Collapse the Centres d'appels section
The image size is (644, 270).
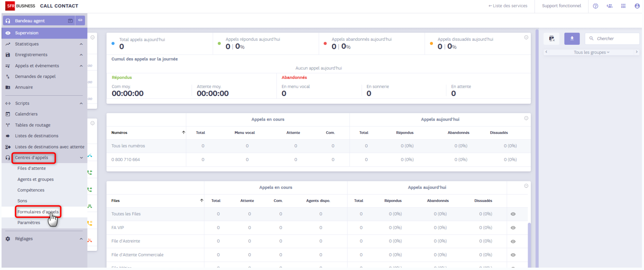click(81, 158)
